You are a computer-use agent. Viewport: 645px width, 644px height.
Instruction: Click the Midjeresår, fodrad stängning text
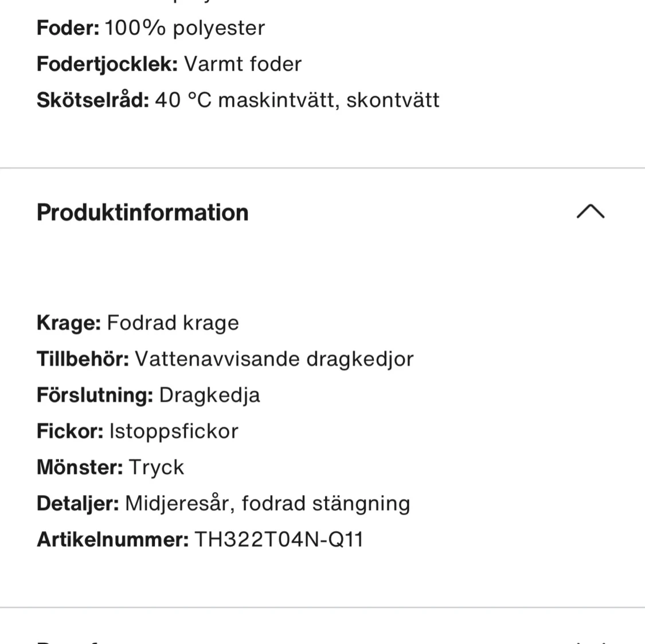[267, 504]
